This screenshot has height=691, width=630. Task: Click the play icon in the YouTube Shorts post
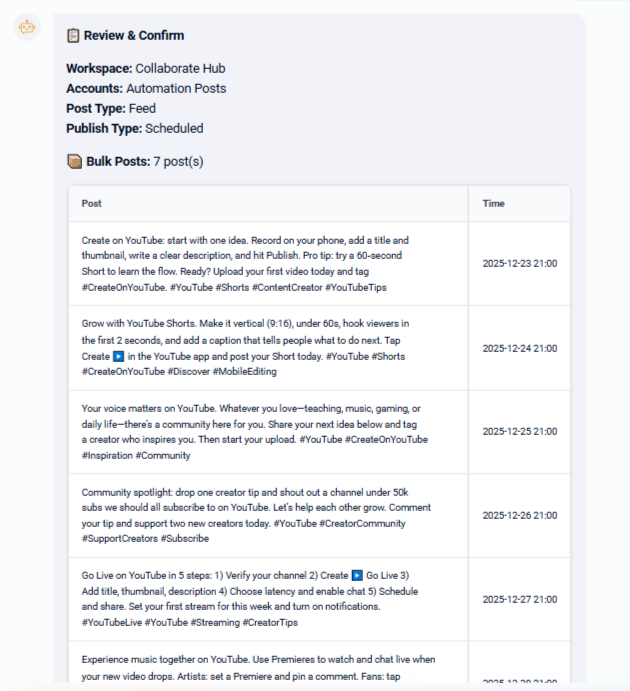point(120,356)
